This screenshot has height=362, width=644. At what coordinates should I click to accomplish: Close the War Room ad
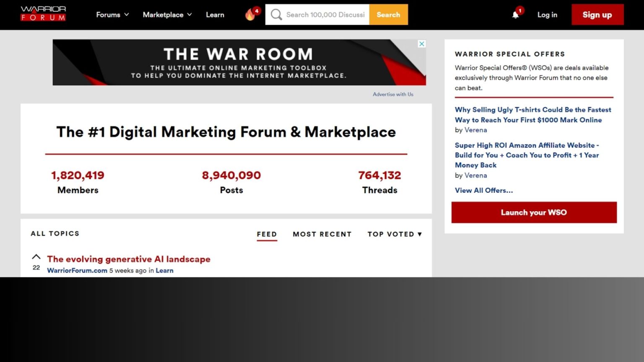pos(422,44)
